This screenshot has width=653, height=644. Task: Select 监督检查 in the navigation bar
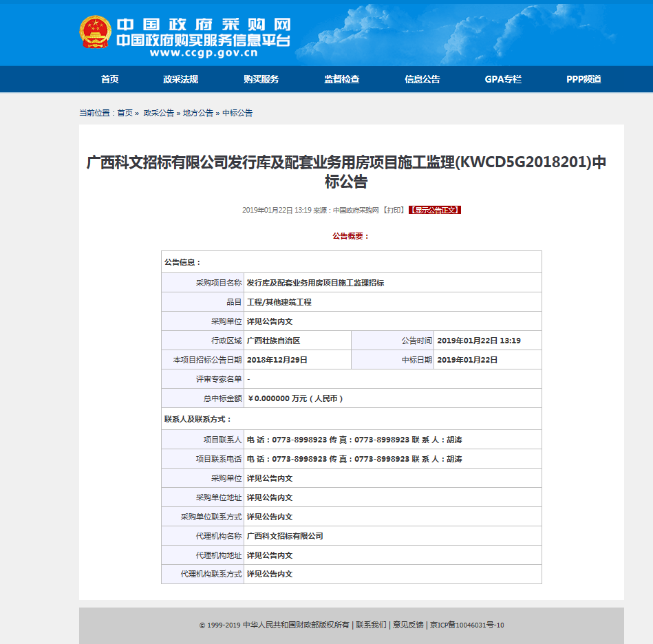click(x=341, y=79)
